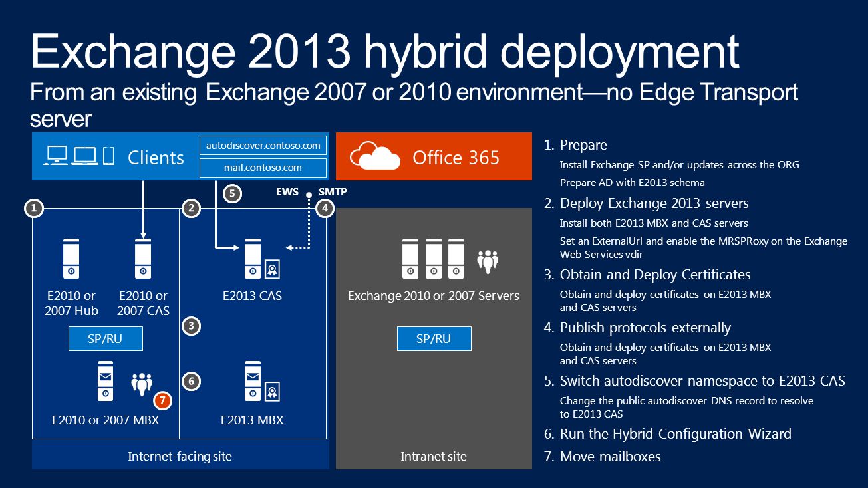Click the Clients label

(156, 158)
